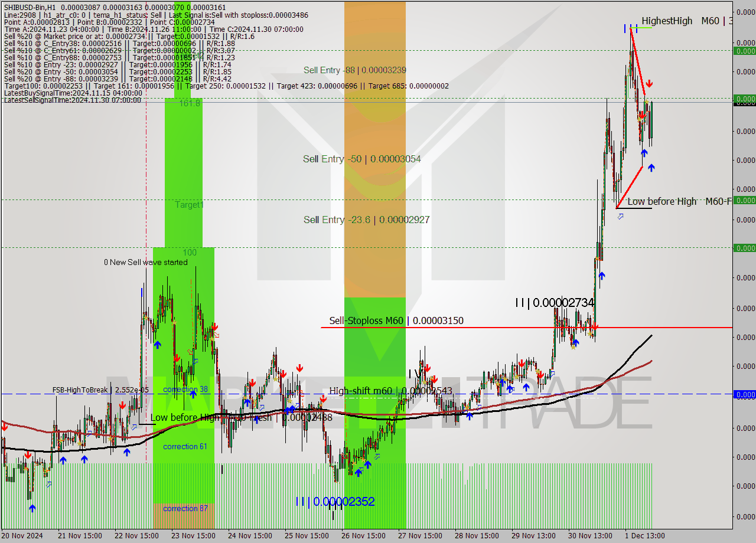The width and height of the screenshot is (756, 543).
Task: Click the '23 Nov 15:00' time axis label
Action: pos(193,536)
